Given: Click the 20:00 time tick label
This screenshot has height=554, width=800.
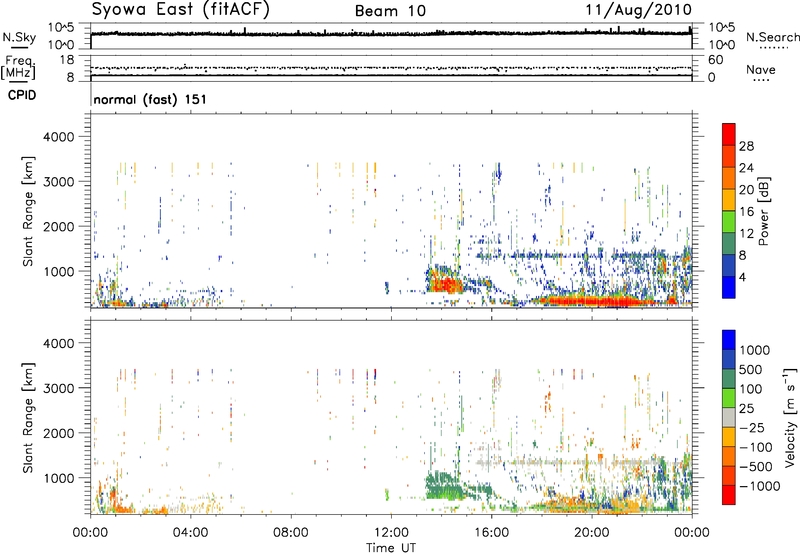Looking at the screenshot, I should tap(592, 533).
